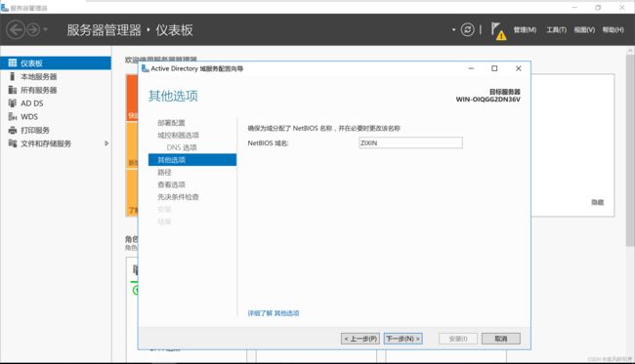Open the 详细了解 其他选项 link
The width and height of the screenshot is (635, 364).
point(274,313)
